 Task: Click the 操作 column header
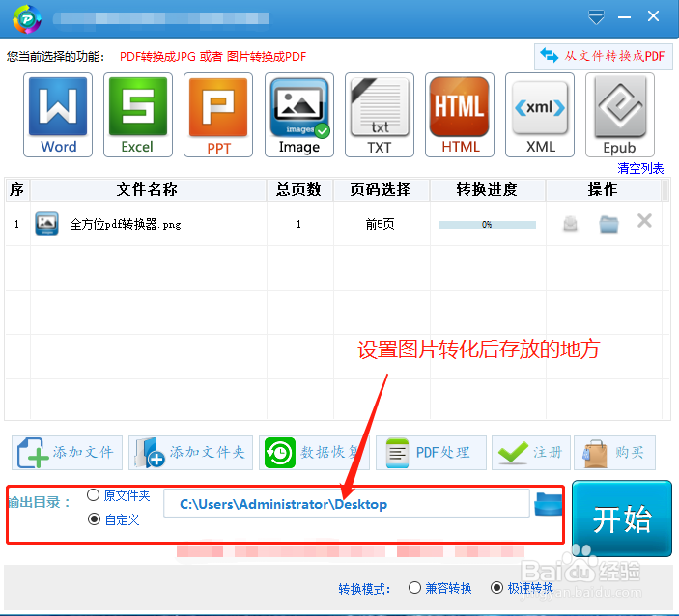pyautogui.click(x=603, y=189)
